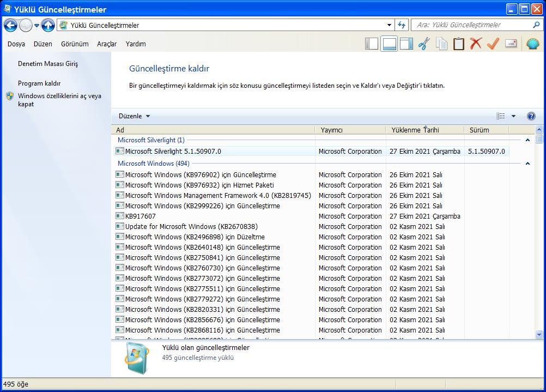Image resolution: width=546 pixels, height=392 pixels.
Task: Open the recent pages dropdown arrow
Action: (x=37, y=25)
